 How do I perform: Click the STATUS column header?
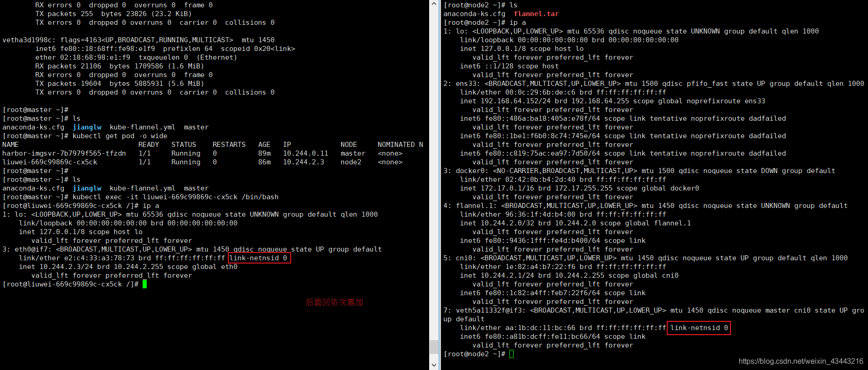(183, 145)
